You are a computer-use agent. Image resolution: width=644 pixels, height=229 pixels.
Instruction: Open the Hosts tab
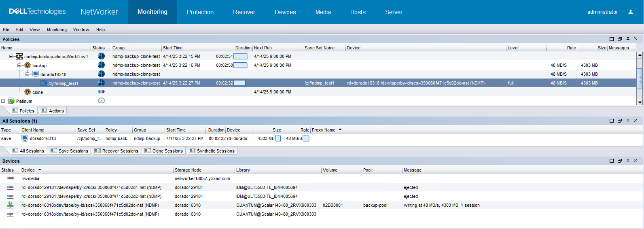coord(358,12)
